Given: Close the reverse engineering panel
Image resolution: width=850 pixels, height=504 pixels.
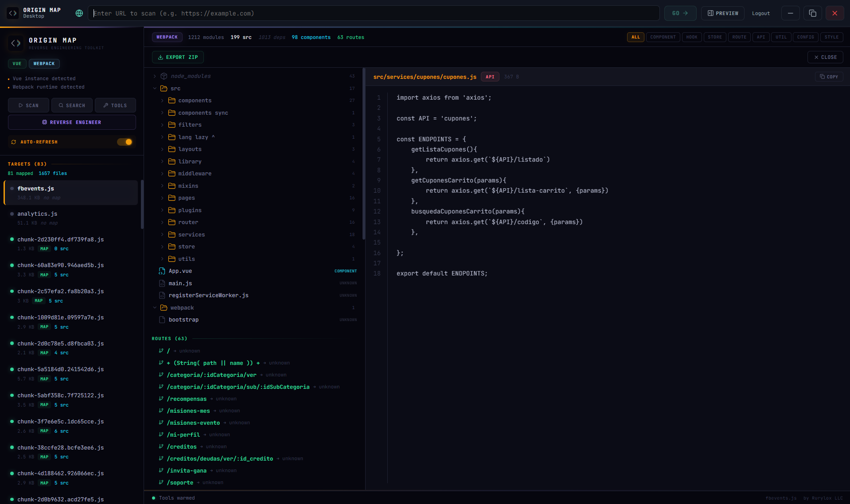Looking at the screenshot, I should [x=825, y=57].
